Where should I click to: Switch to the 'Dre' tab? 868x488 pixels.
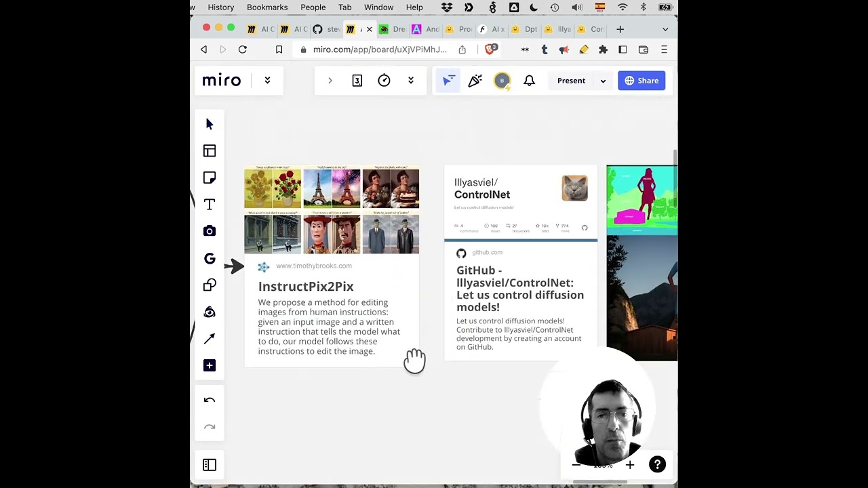392,29
